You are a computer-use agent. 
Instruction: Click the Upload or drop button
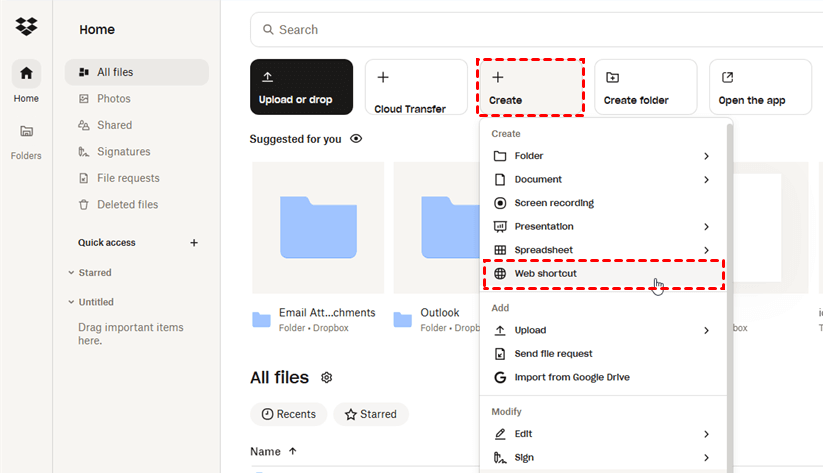pyautogui.click(x=301, y=87)
